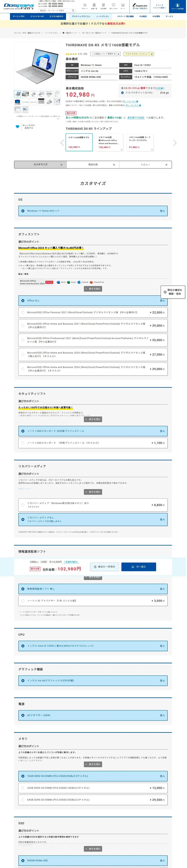Select the first laptop thumbnail image
The image size is (187, 868).
point(18,94)
